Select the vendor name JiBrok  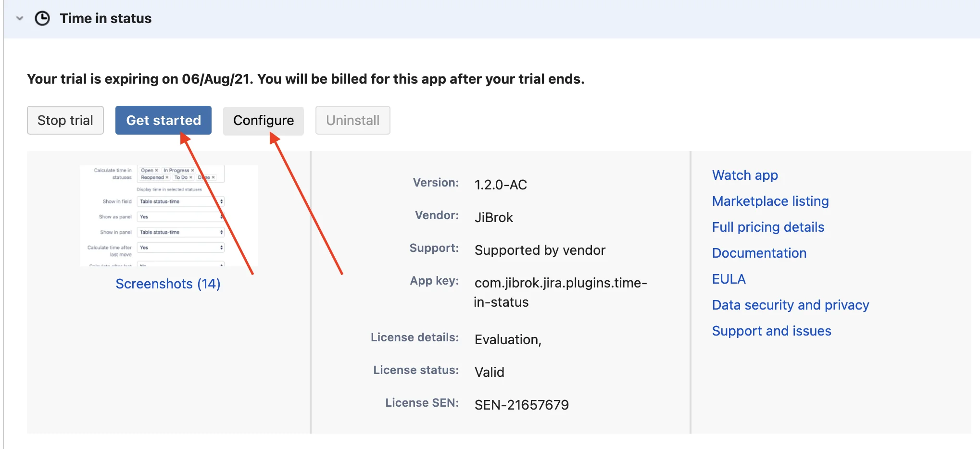(494, 217)
